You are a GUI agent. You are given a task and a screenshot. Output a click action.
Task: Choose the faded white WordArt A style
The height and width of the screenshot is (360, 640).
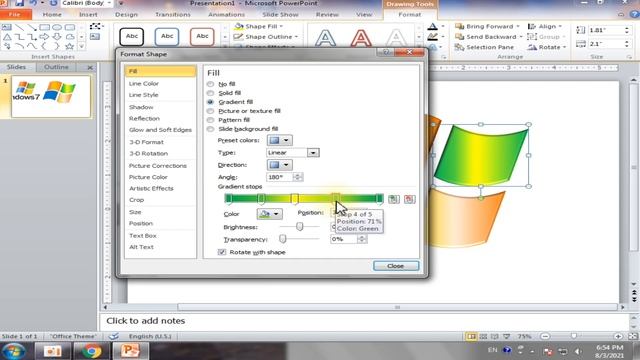click(396, 38)
